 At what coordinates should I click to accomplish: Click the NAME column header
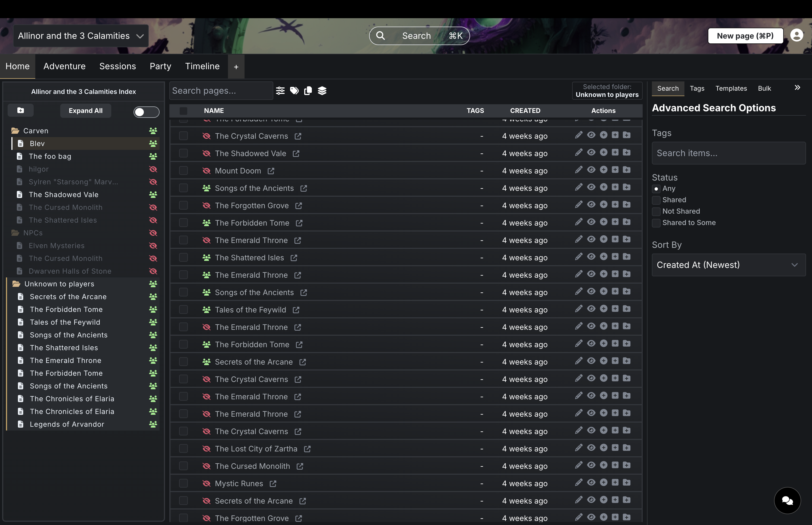[214, 111]
